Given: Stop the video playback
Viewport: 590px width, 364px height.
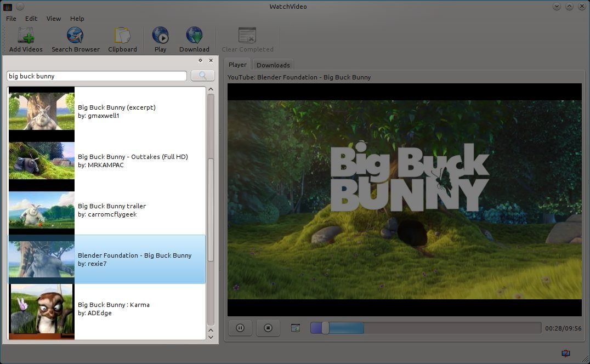Looking at the screenshot, I should click(268, 328).
